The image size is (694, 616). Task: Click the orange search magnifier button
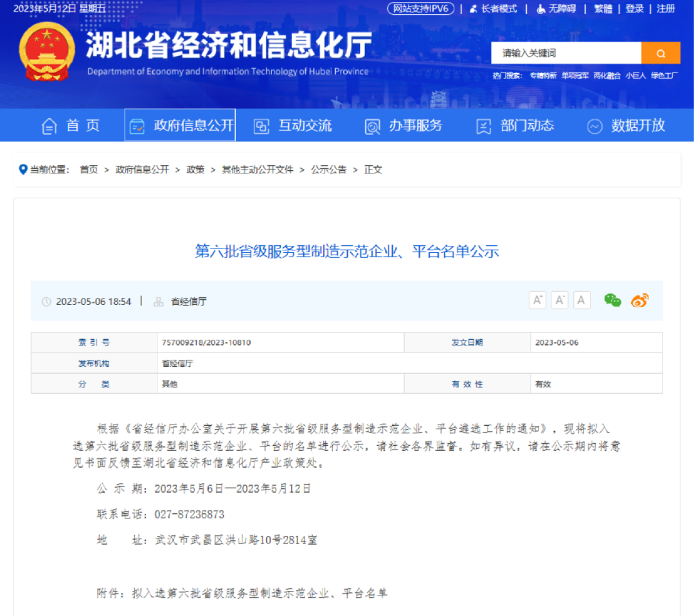[x=661, y=53]
